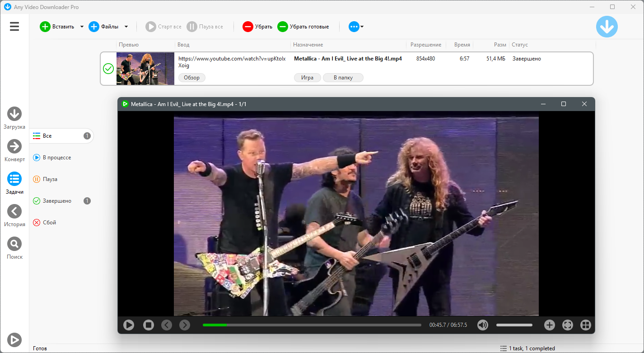Click the YouTube URL text in task row

(232, 62)
